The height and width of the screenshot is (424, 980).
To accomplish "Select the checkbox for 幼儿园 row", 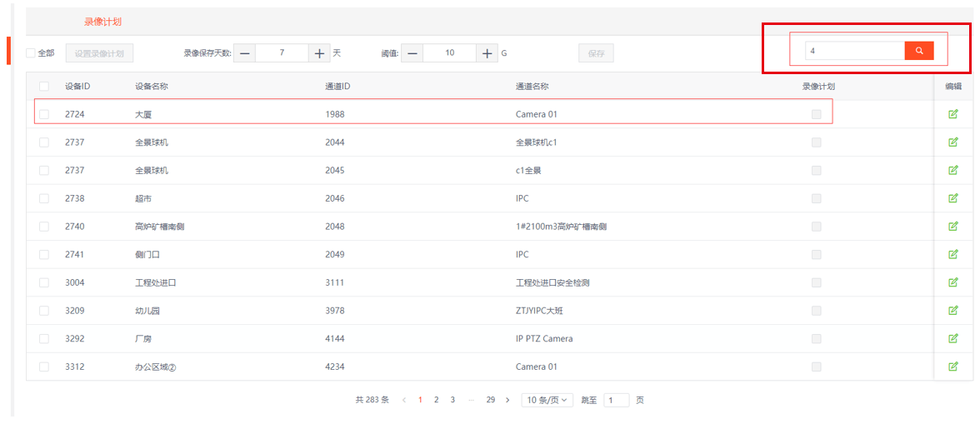I will [x=43, y=311].
